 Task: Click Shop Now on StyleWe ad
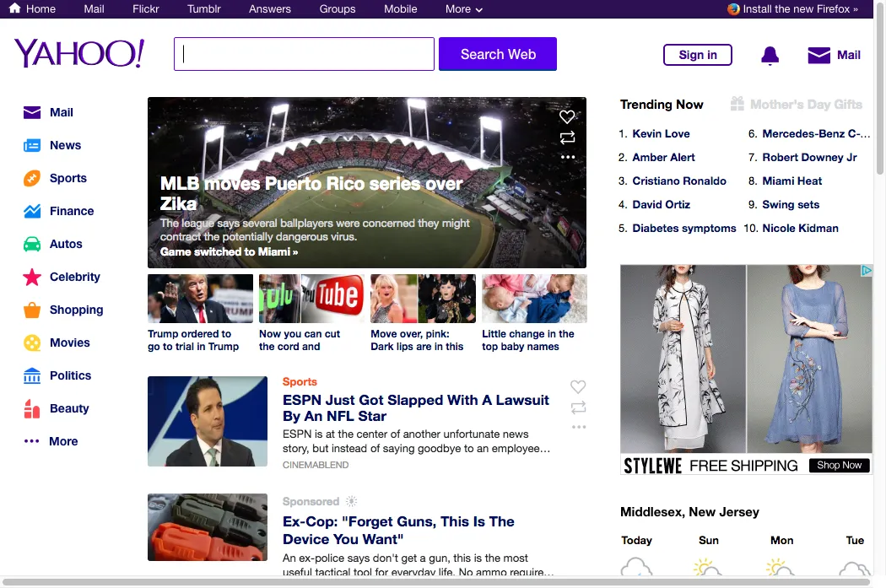(839, 466)
